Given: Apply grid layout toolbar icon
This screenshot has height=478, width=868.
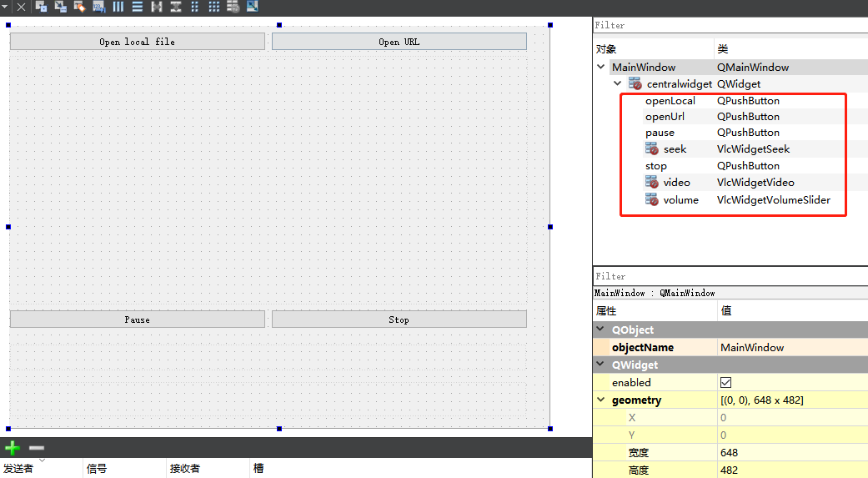Looking at the screenshot, I should (x=213, y=7).
